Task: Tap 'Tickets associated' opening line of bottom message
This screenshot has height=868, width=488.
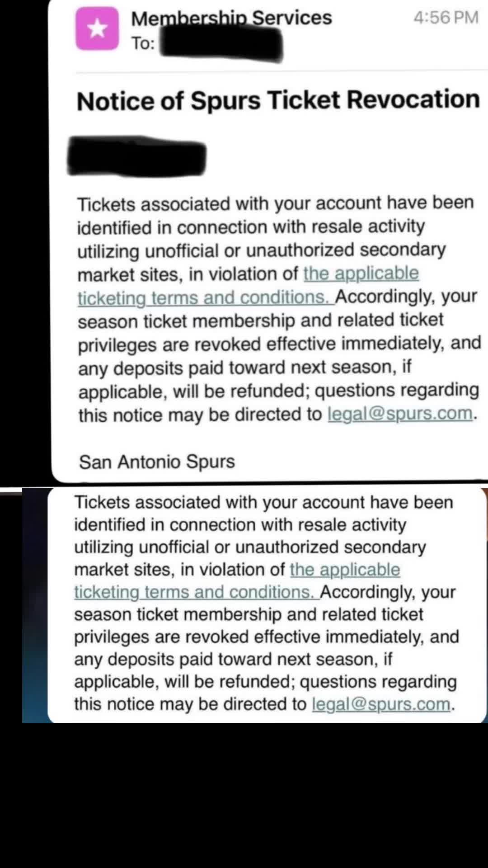Action: 264,502
